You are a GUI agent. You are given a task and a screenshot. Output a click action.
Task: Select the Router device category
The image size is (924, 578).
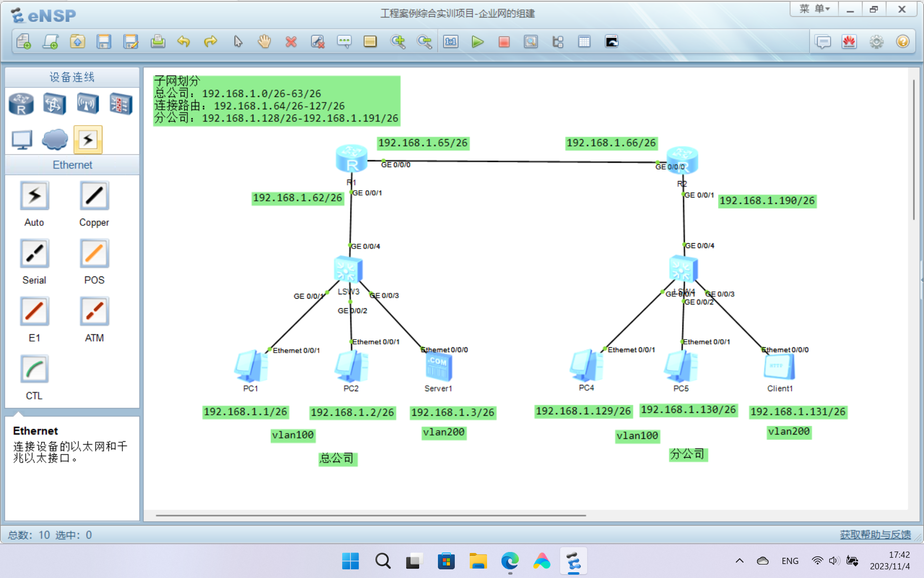[21, 104]
